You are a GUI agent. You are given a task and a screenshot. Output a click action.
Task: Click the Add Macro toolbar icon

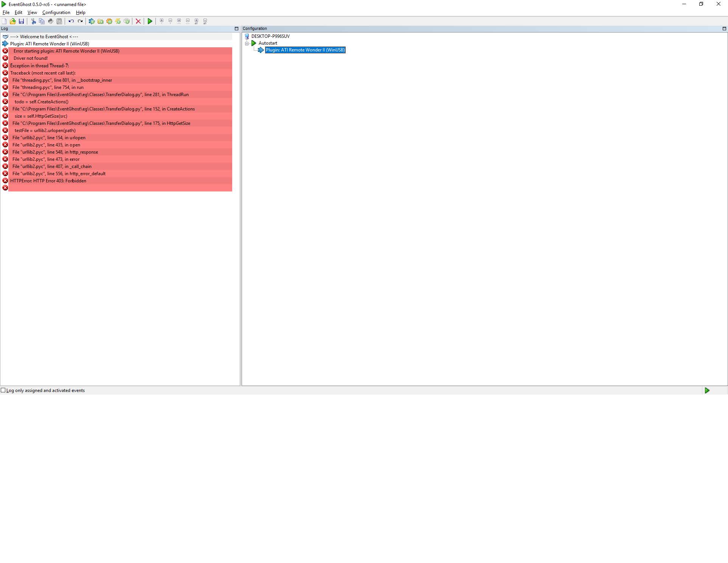109,21
